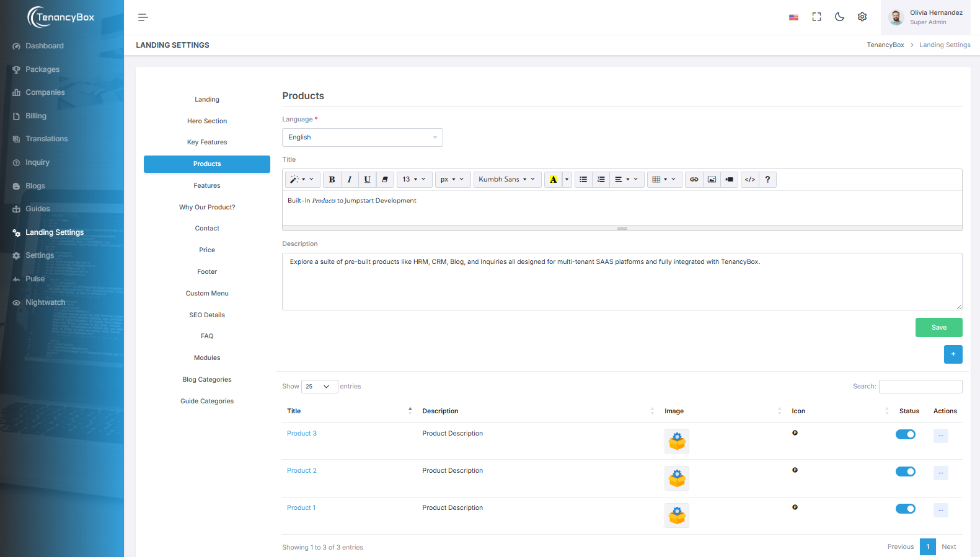Switch editor to code view
The height and width of the screenshot is (557, 980).
750,180
